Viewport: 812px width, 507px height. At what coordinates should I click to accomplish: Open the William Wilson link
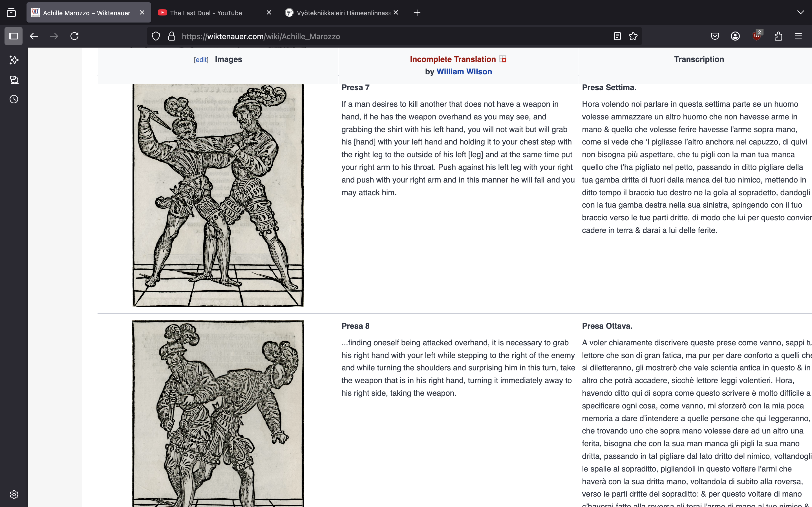[464, 72]
